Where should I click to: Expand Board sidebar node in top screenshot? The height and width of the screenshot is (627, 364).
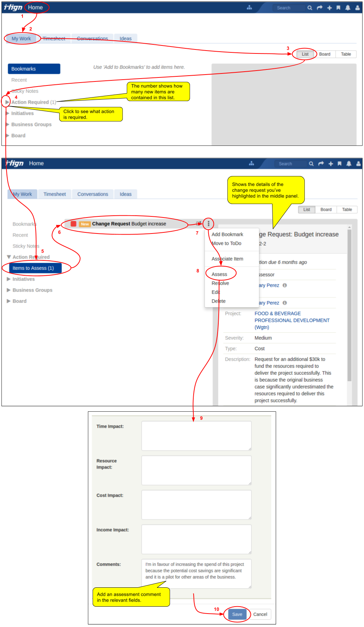(8, 136)
